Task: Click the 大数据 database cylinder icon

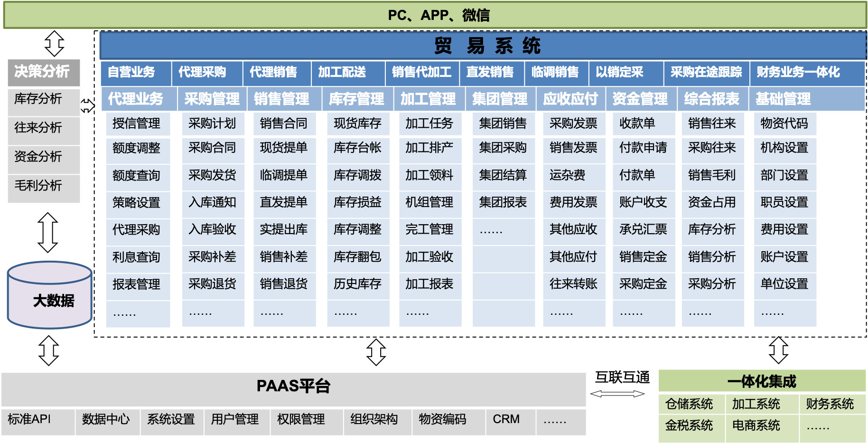Action: tap(50, 295)
